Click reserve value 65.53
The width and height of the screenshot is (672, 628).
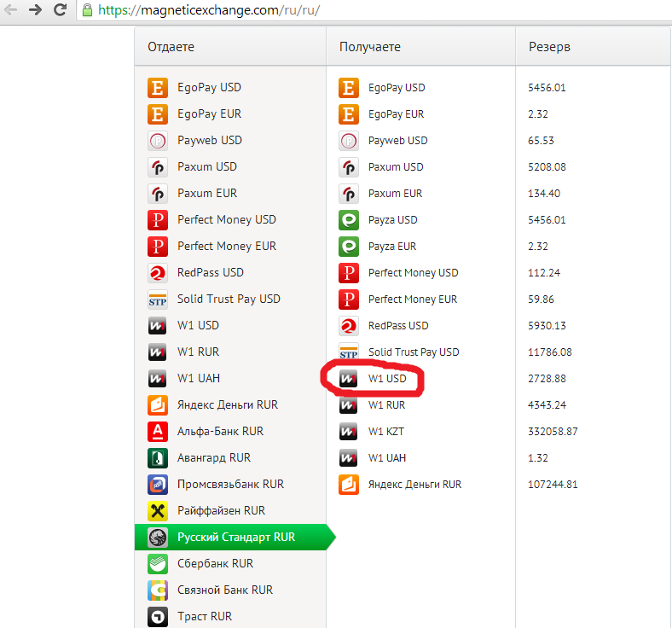(x=541, y=141)
